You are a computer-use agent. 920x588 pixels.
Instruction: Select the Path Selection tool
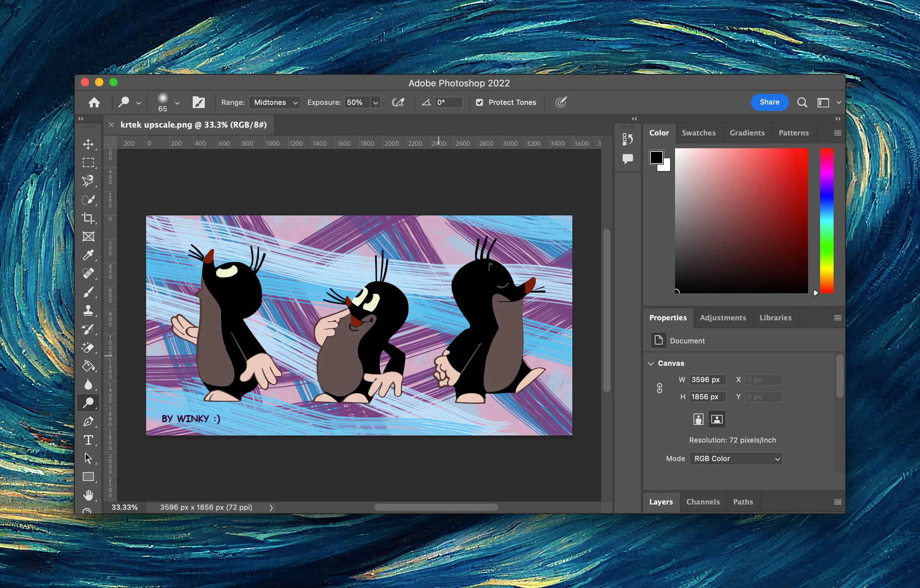(x=88, y=458)
